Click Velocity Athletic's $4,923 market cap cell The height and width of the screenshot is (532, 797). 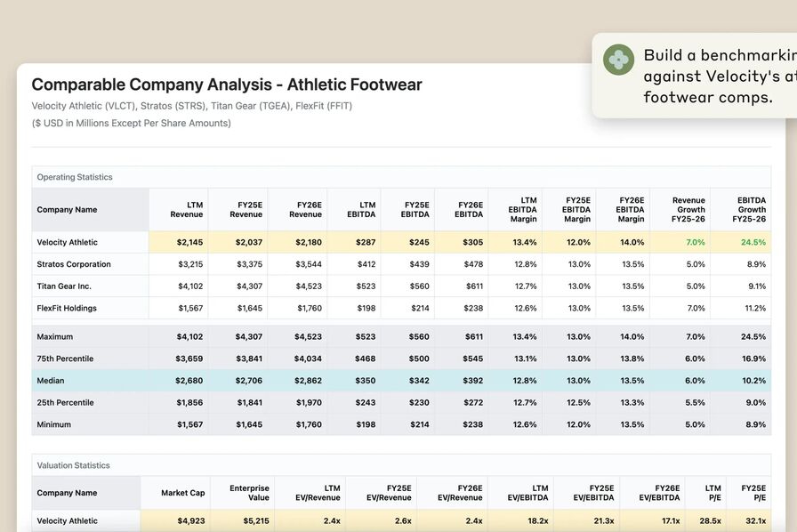[190, 520]
